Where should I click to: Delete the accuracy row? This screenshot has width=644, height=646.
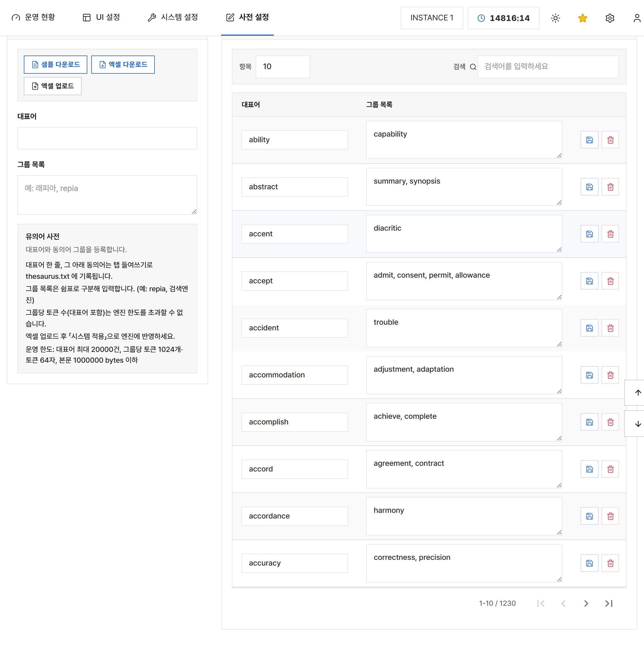(x=610, y=563)
